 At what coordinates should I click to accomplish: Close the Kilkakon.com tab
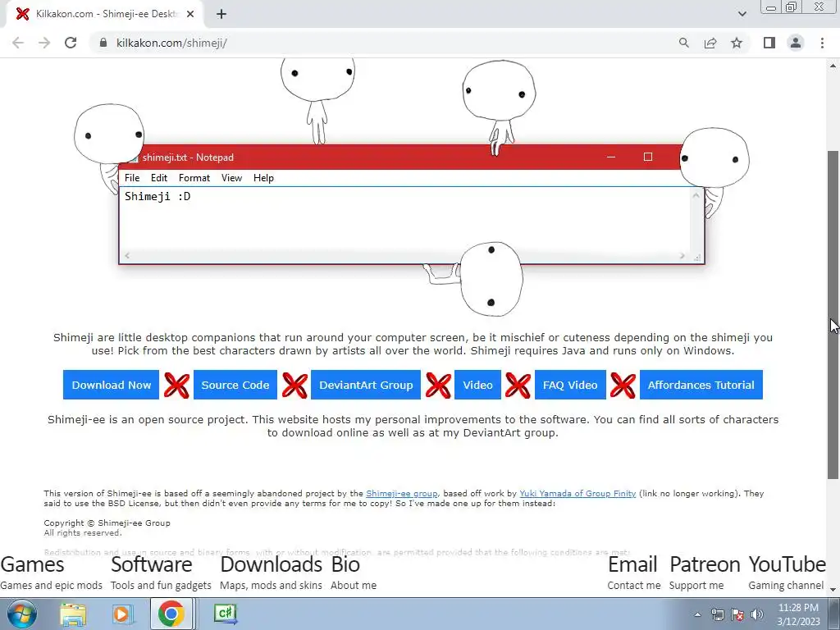[190, 14]
